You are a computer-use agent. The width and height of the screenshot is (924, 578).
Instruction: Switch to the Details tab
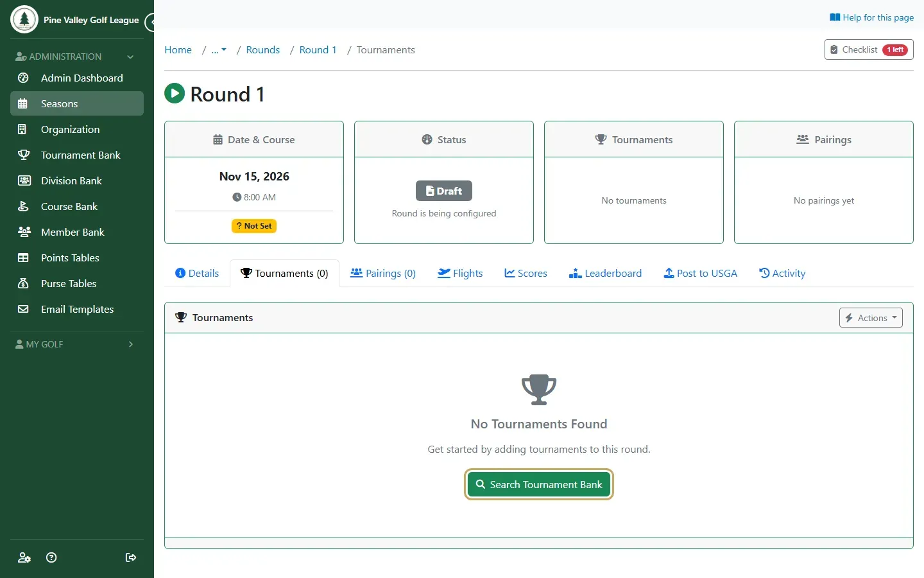click(197, 273)
